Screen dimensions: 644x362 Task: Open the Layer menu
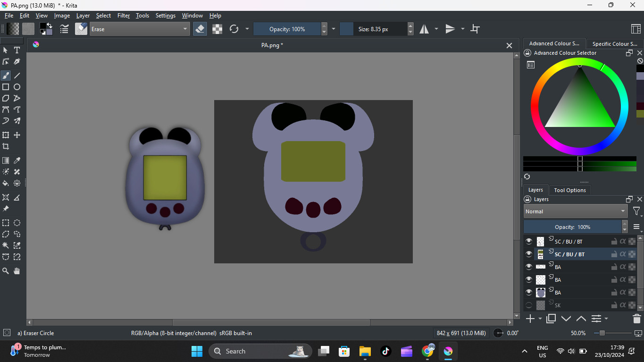pyautogui.click(x=83, y=16)
